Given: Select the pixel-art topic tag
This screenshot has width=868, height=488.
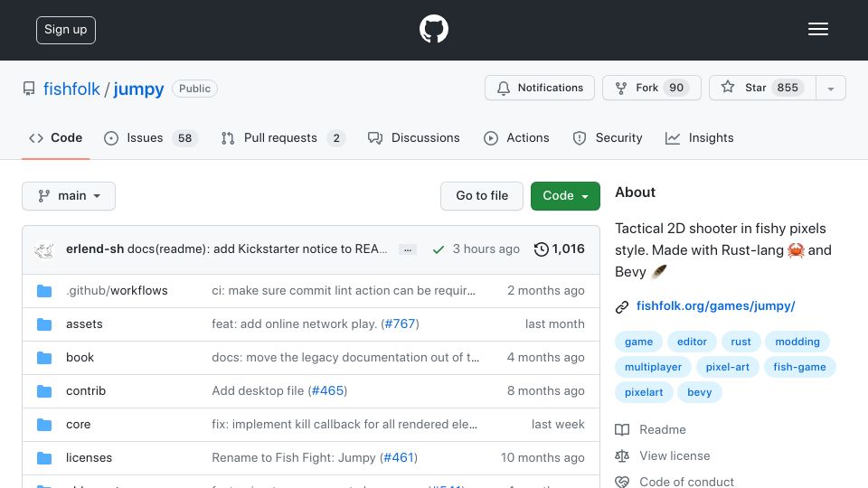Looking at the screenshot, I should coord(727,367).
